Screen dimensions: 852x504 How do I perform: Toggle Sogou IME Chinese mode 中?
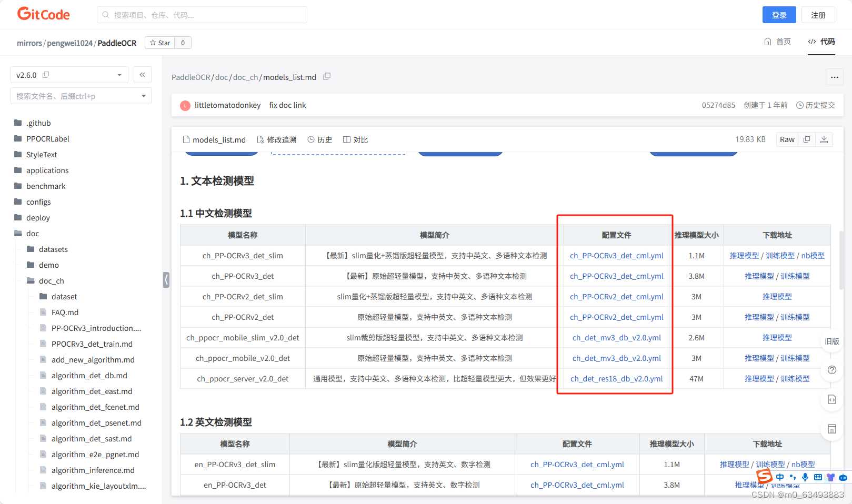coord(780,477)
